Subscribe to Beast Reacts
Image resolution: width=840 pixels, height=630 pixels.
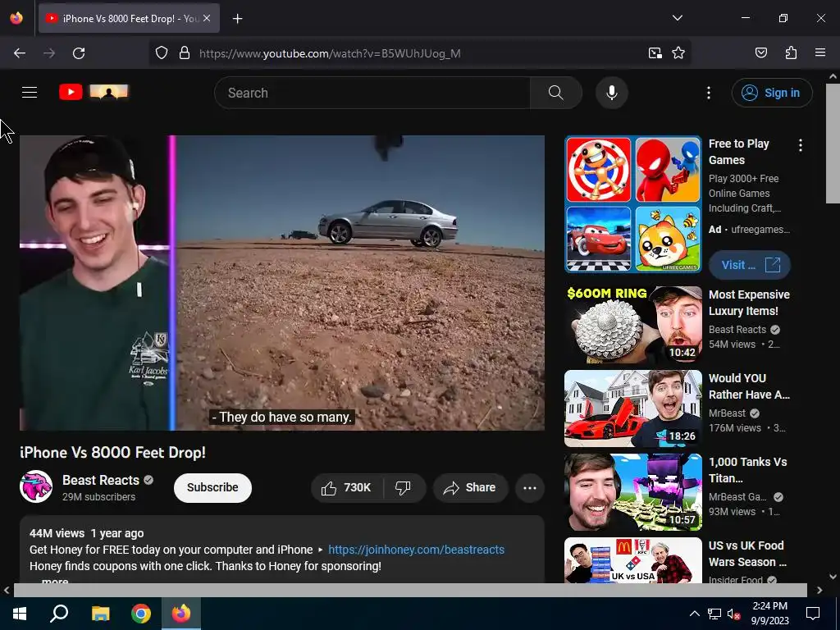pos(212,487)
